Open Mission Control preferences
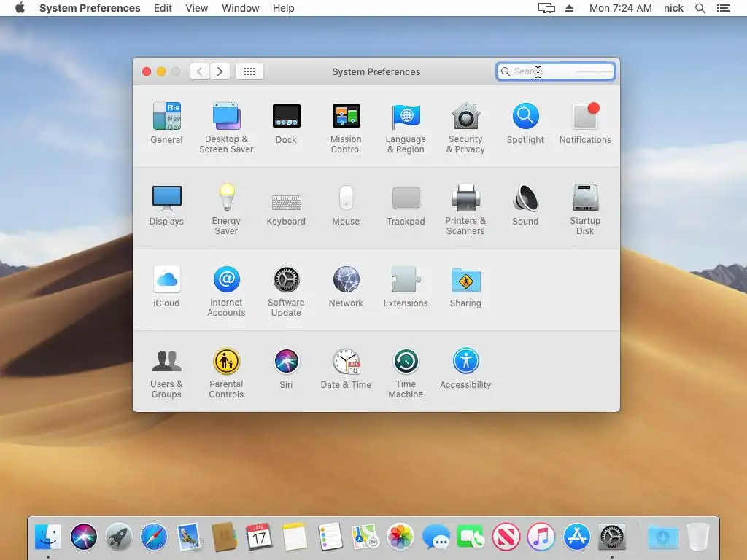Image resolution: width=747 pixels, height=560 pixels. click(346, 128)
